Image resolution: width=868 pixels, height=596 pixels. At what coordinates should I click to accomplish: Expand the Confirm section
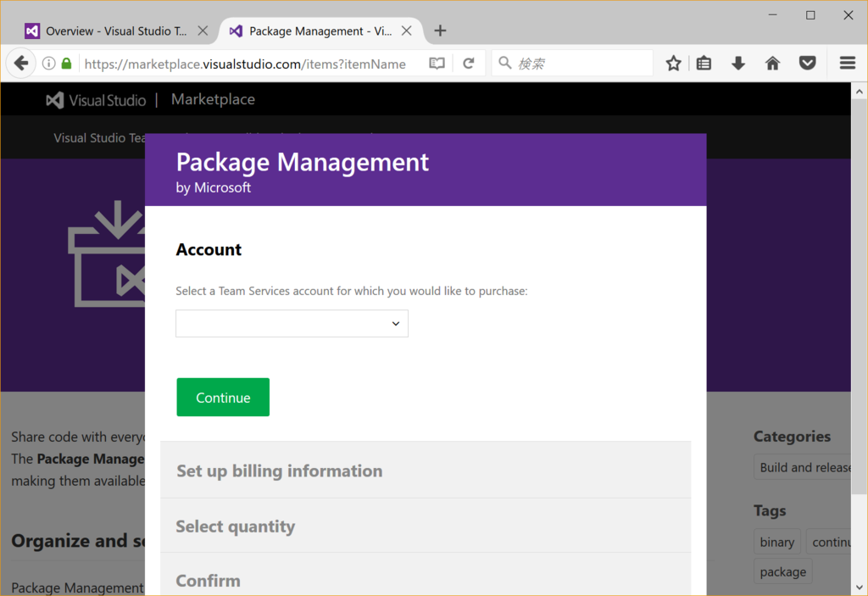(x=426, y=576)
